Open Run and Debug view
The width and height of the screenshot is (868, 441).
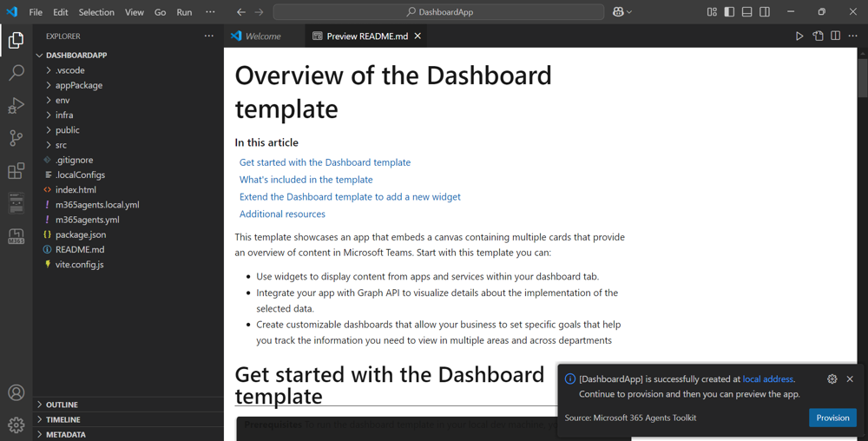click(x=16, y=105)
